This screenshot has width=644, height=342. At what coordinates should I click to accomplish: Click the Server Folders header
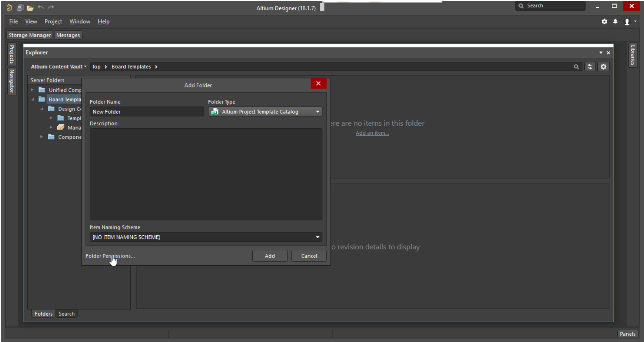tap(47, 80)
